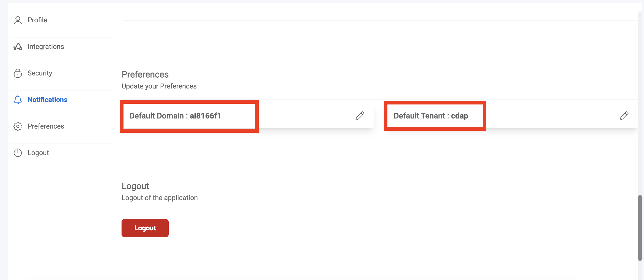Screen dimensions: 644x280
Task: Click the Preferences gear icon
Action: pos(18,126)
